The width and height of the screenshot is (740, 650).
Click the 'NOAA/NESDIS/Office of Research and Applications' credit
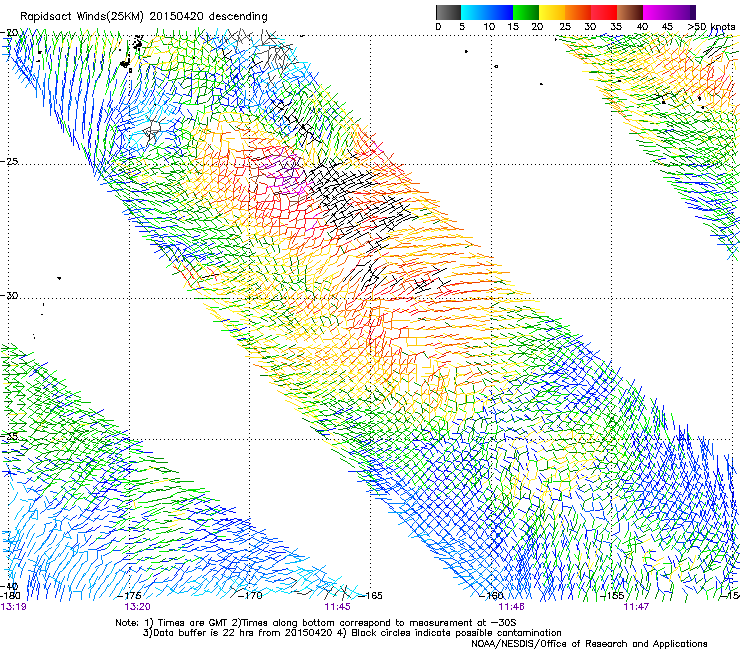point(589,644)
